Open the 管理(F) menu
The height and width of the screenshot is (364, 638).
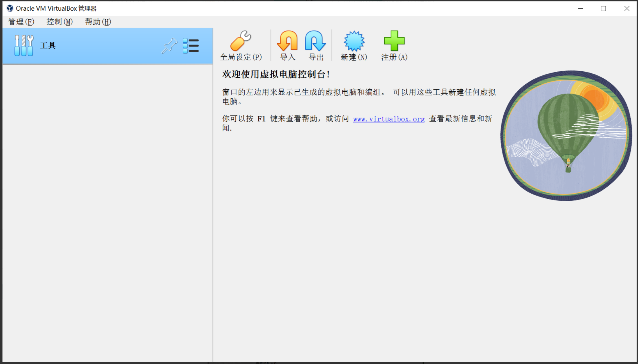click(x=21, y=22)
